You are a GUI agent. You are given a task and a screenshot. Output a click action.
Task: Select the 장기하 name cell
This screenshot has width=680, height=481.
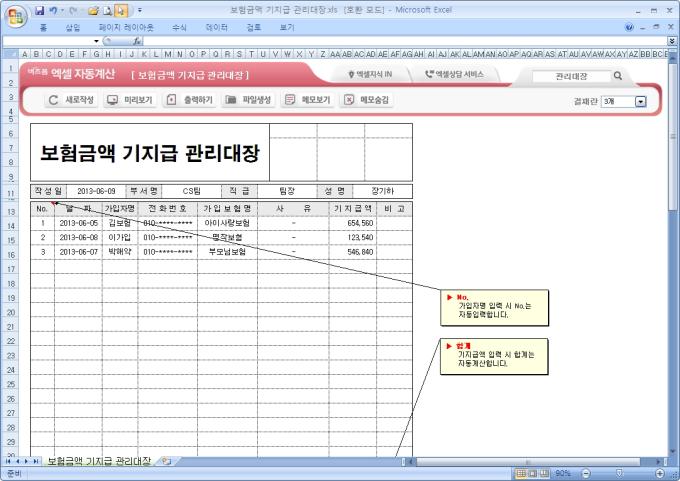(x=382, y=191)
